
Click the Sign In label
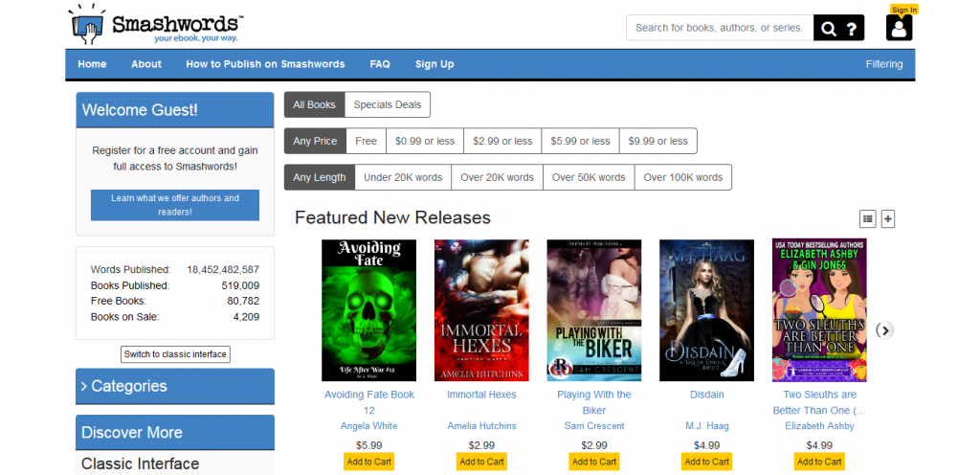tap(904, 10)
